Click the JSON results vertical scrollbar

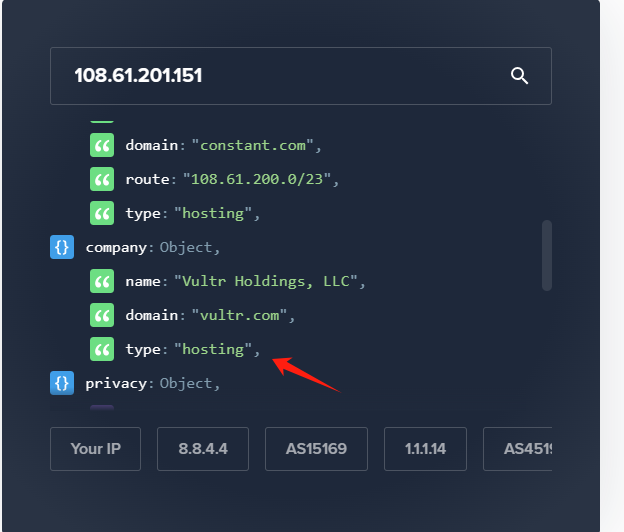[547, 255]
